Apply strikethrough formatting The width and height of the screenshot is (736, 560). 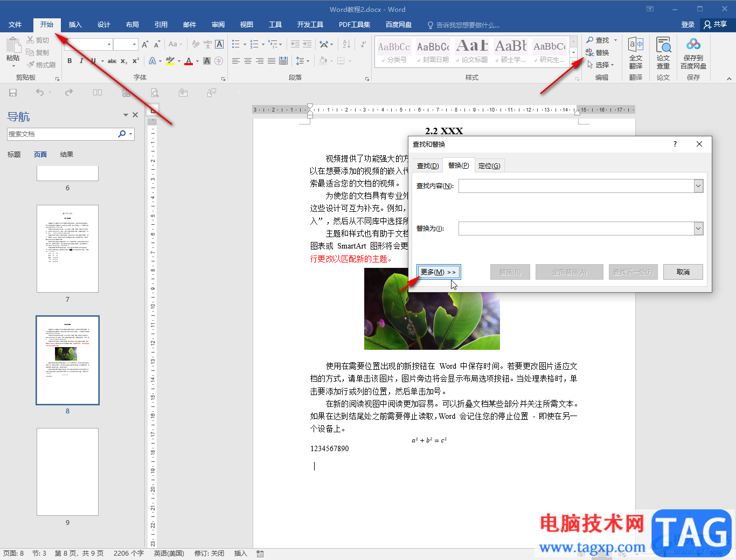(112, 61)
